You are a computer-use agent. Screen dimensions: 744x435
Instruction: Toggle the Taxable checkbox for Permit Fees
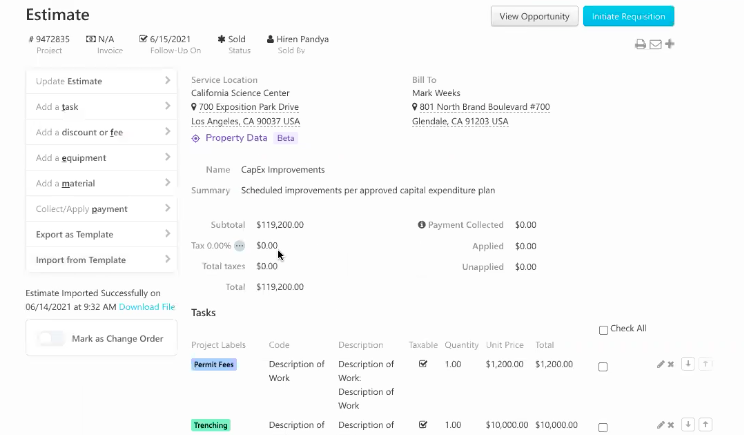[423, 364]
